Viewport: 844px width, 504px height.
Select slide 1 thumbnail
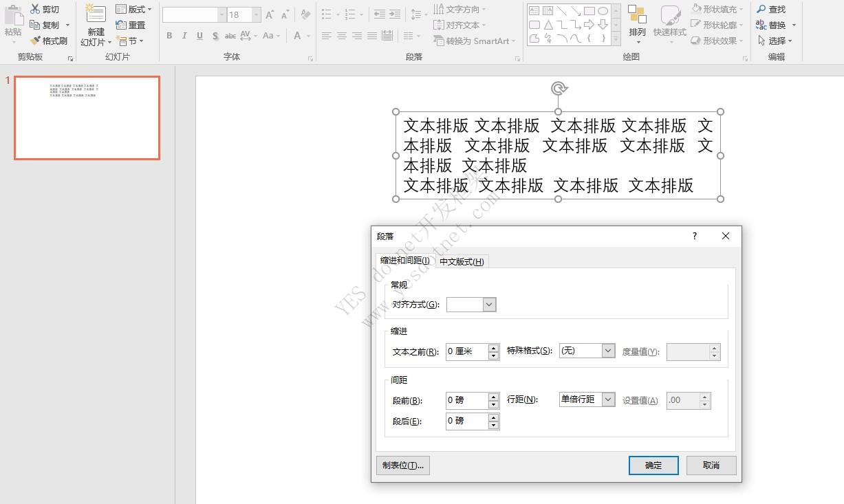point(87,118)
